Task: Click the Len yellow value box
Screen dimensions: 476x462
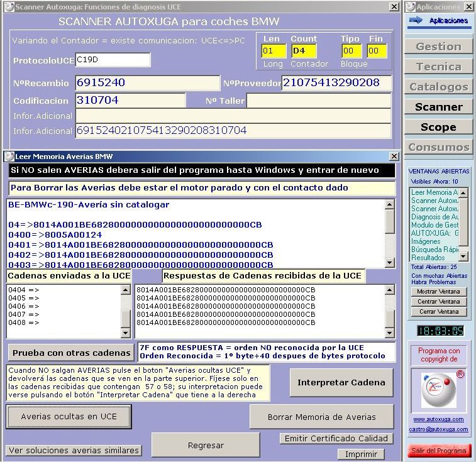Action: 274,51
